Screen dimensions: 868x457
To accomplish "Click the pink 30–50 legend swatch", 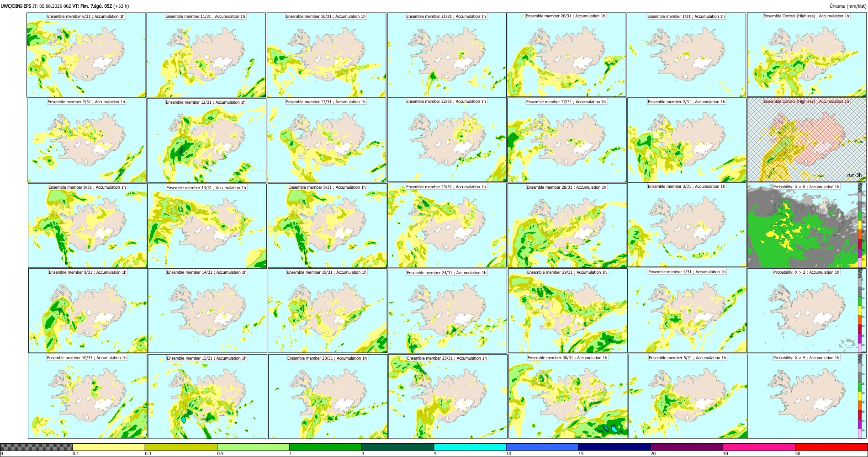I will 759,447.
